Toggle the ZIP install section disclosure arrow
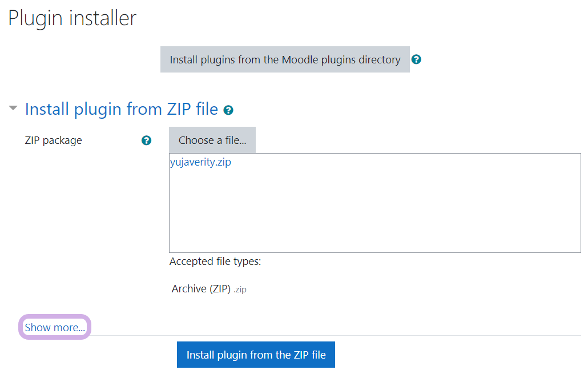The width and height of the screenshot is (588, 378). tap(13, 108)
